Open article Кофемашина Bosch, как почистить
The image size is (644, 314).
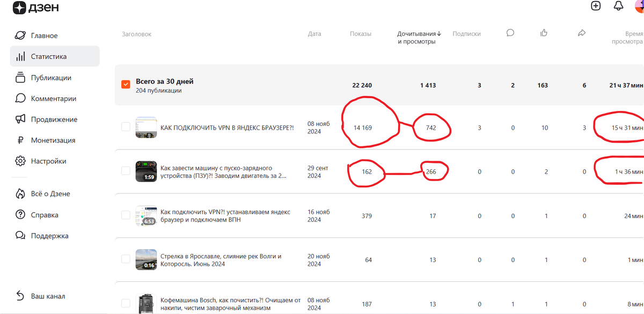coord(230,304)
